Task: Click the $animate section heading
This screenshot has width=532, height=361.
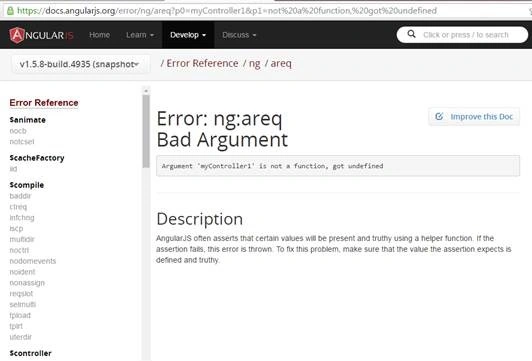Action: tap(27, 120)
